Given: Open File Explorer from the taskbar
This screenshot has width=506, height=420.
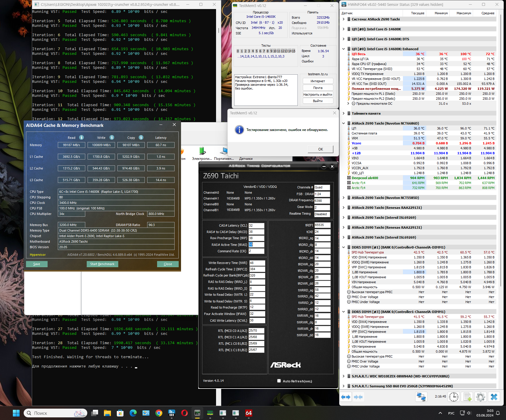Looking at the screenshot, I should click(107, 413).
